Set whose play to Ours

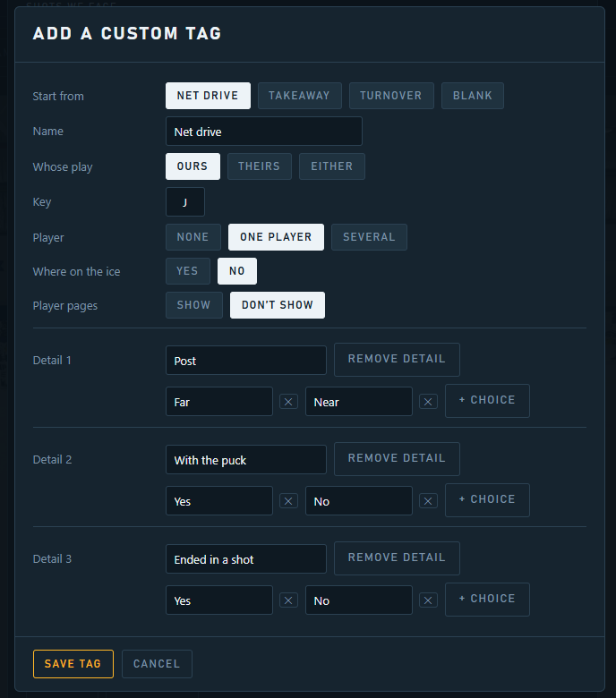pyautogui.click(x=192, y=166)
